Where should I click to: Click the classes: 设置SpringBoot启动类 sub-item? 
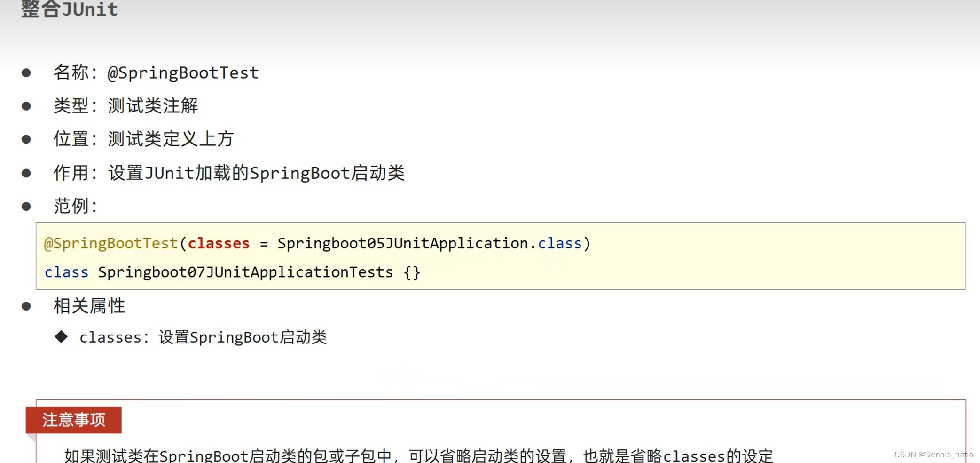click(x=203, y=337)
